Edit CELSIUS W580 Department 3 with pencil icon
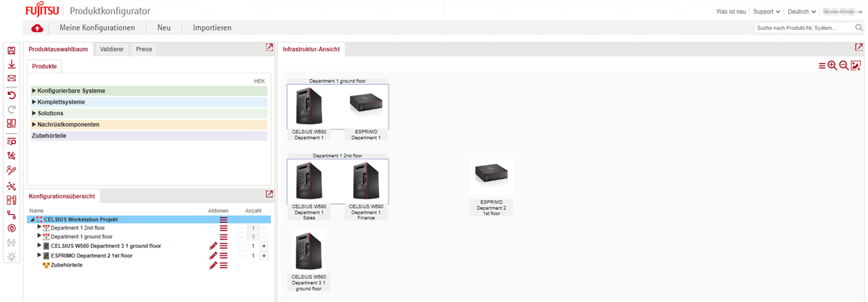 click(213, 246)
